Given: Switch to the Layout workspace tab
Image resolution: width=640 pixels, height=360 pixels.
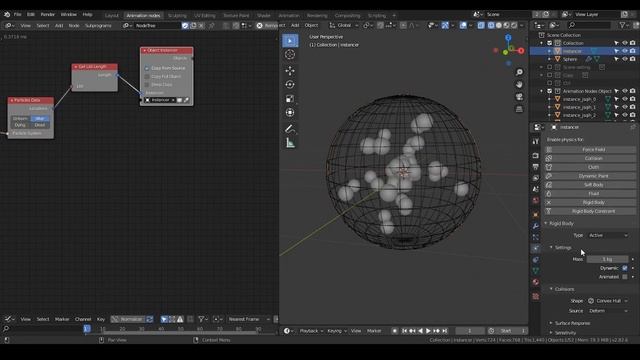Looking at the screenshot, I should click(111, 16).
